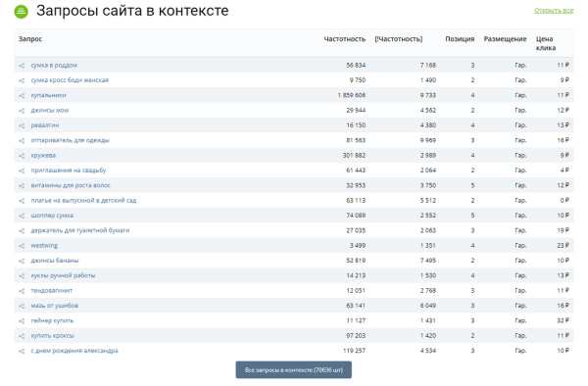Open query link 'приглашения на свадьбу'
The width and height of the screenshot is (588, 386).
point(69,170)
